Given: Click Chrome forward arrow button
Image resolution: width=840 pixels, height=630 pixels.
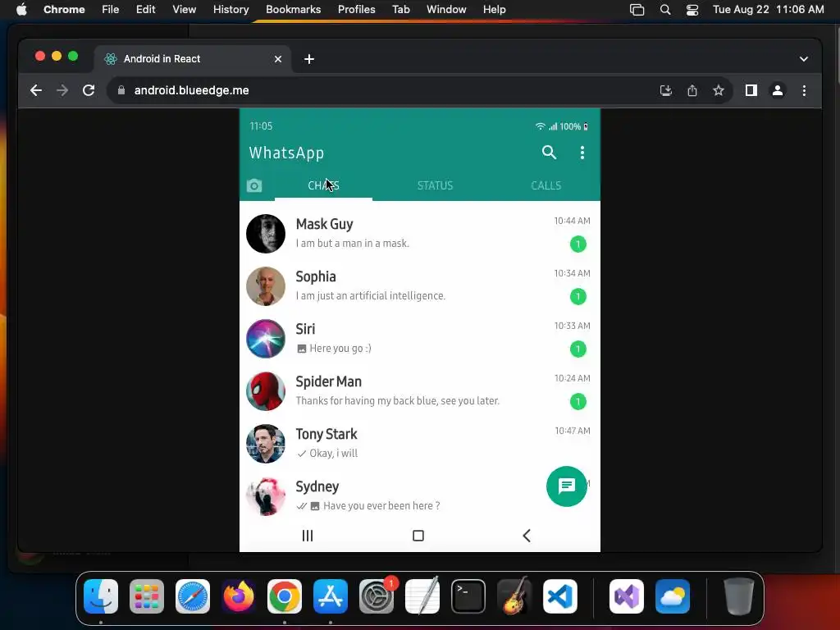Looking at the screenshot, I should click(62, 90).
